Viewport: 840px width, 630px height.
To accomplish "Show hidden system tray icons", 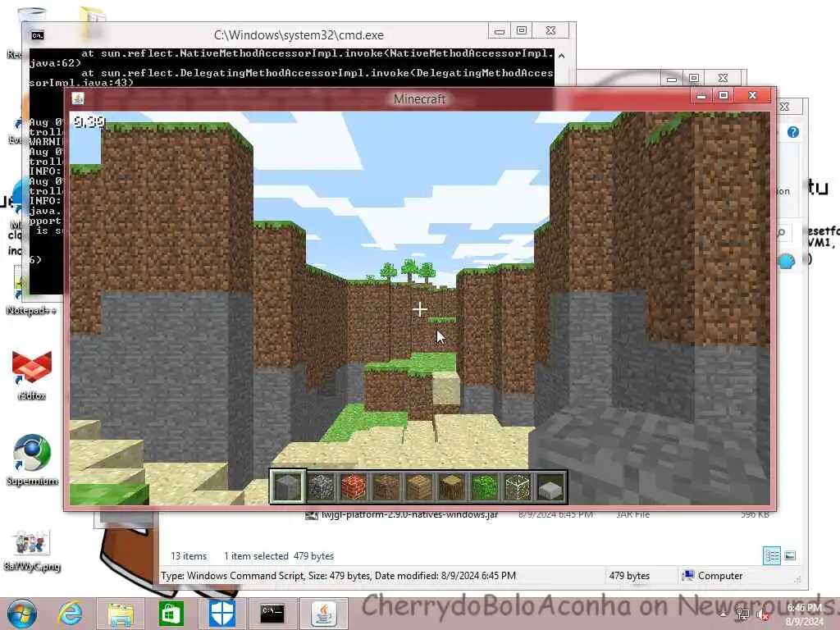I will [724, 614].
